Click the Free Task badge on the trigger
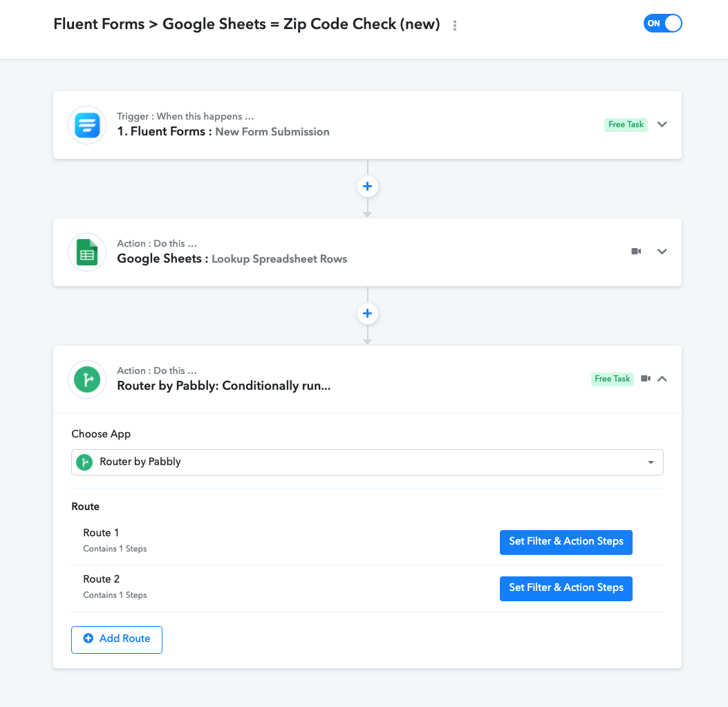The height and width of the screenshot is (707, 728). pos(626,124)
